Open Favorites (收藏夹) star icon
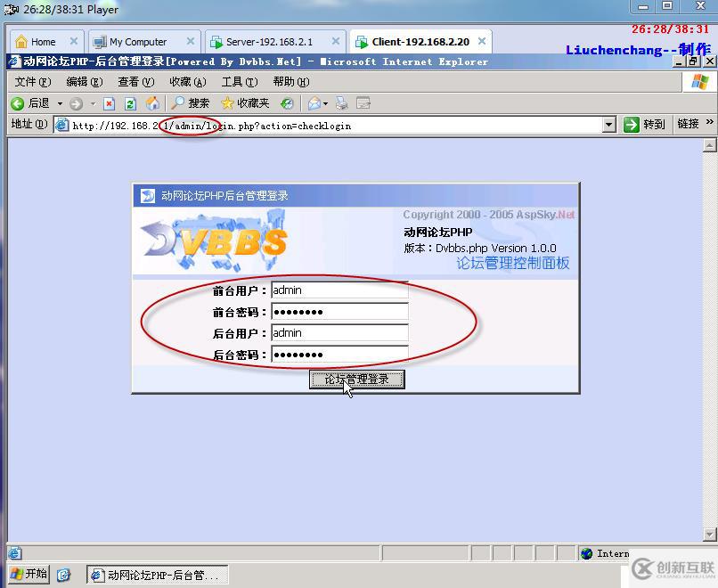 (x=227, y=103)
